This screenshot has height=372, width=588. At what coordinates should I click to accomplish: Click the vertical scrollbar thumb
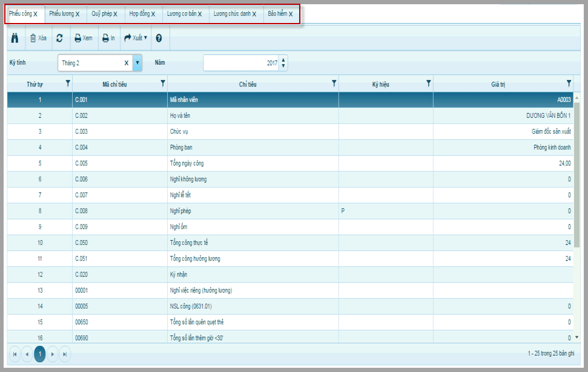[x=576, y=174]
